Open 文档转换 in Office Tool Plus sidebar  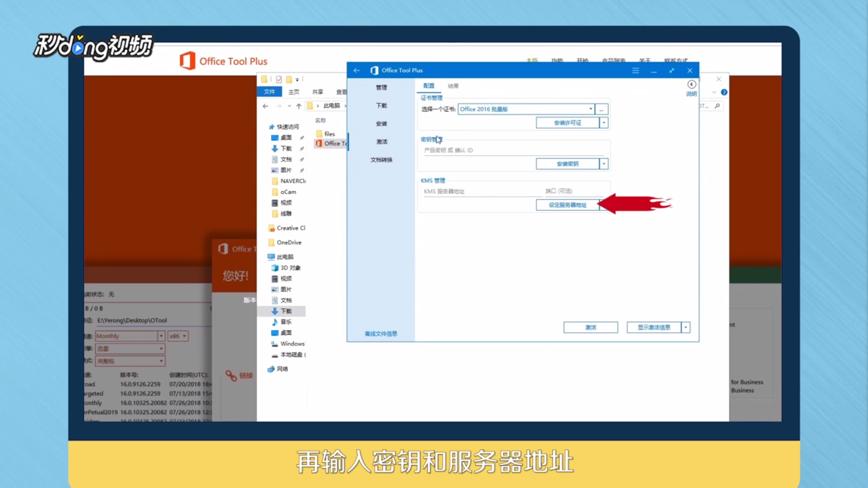(x=382, y=160)
